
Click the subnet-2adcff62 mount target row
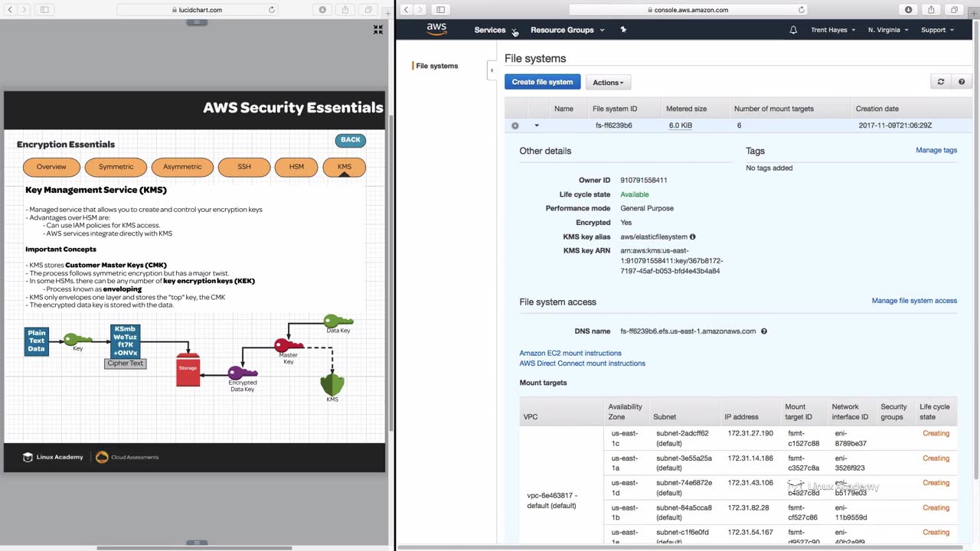[738, 438]
